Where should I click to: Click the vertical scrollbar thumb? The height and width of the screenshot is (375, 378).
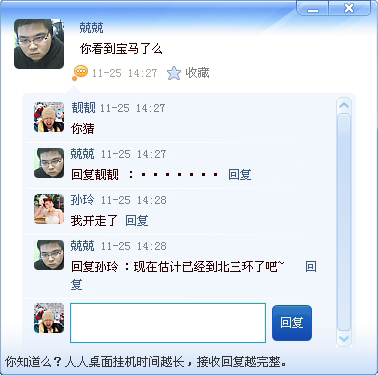click(344, 222)
